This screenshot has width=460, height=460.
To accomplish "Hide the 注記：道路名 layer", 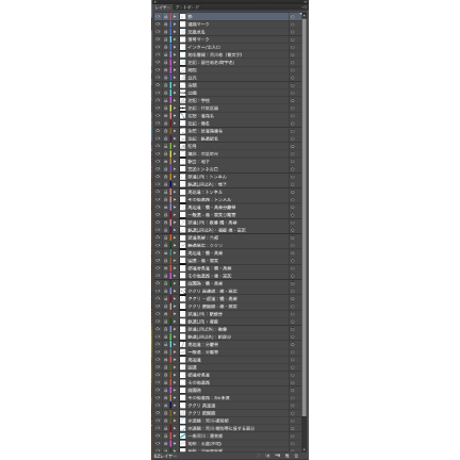I will click(158, 116).
